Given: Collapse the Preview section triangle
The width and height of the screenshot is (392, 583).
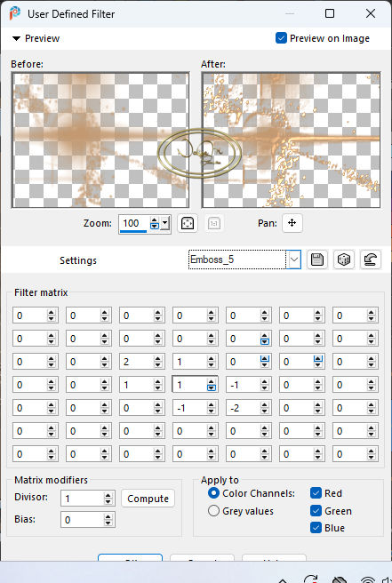Looking at the screenshot, I should [x=16, y=38].
